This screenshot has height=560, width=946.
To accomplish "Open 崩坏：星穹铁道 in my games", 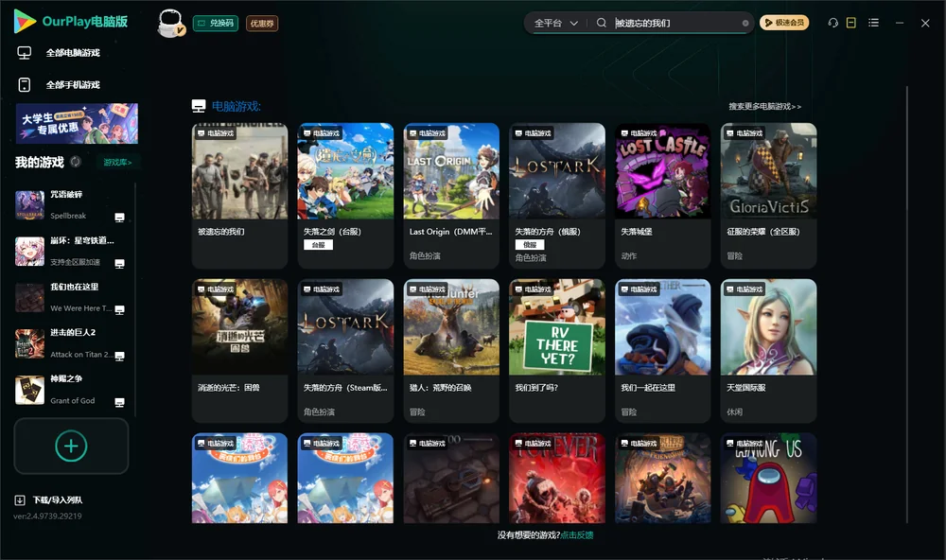I will 71,251.
